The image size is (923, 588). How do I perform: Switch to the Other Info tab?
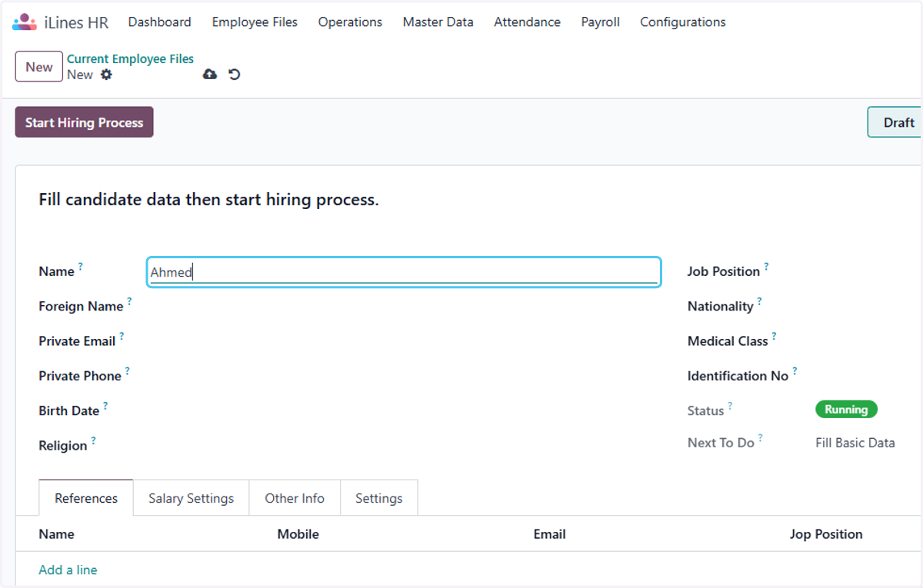[295, 498]
